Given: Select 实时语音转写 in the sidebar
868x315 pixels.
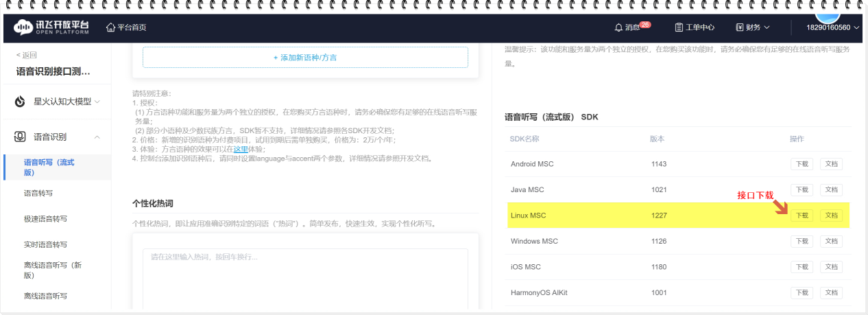Looking at the screenshot, I should point(46,244).
